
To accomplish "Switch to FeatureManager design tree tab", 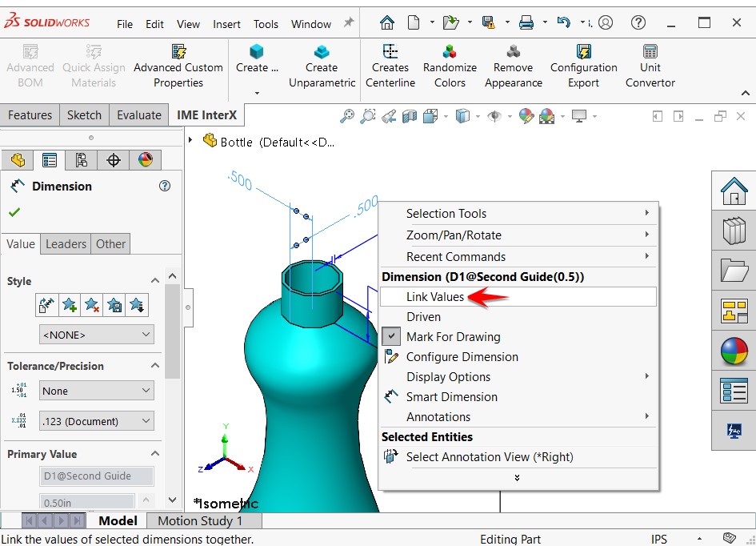I will 18,159.
